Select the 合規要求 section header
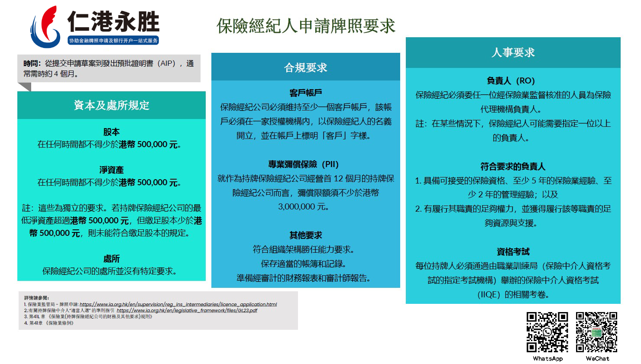641x364 pixels. 305,68
